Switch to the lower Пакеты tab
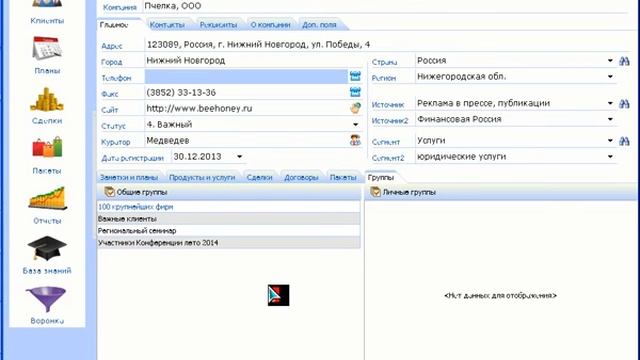This screenshot has height=360, width=640. [x=343, y=178]
